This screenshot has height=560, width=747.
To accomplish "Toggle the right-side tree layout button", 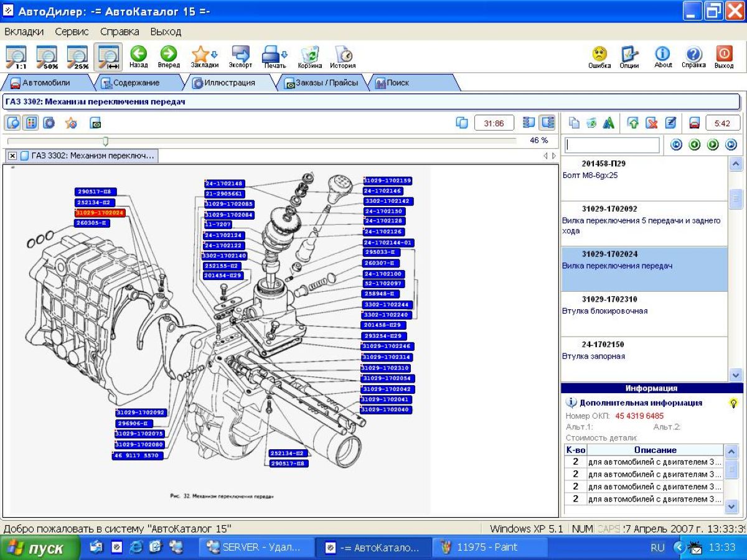I will [548, 123].
